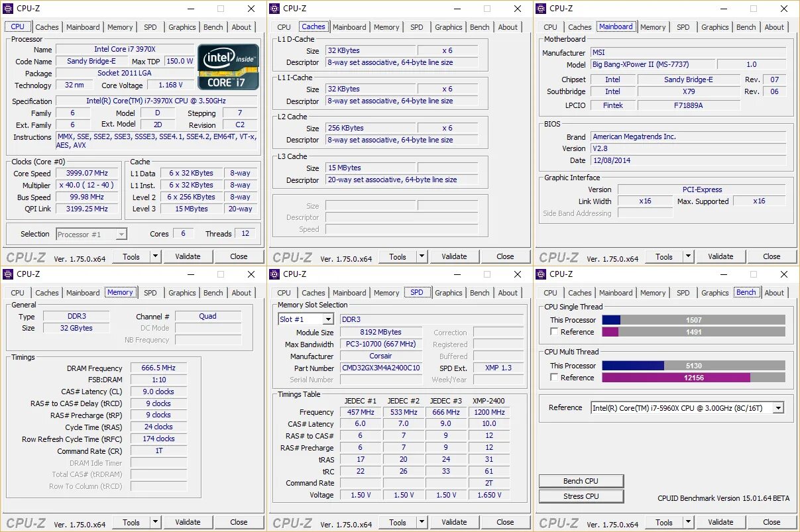Click Validate in the Bench window
The image size is (800, 532).
click(720, 522)
